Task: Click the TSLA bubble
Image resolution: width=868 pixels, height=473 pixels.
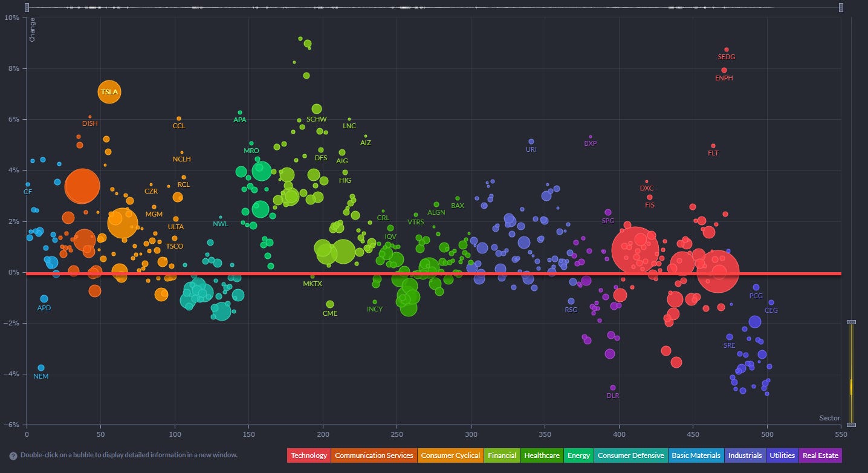Action: tap(109, 92)
